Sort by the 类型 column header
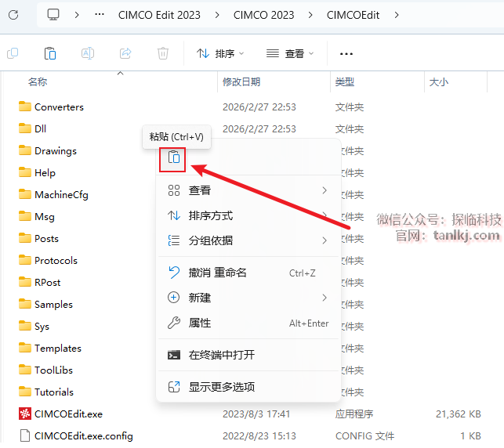Image resolution: width=504 pixels, height=448 pixels. click(x=345, y=82)
